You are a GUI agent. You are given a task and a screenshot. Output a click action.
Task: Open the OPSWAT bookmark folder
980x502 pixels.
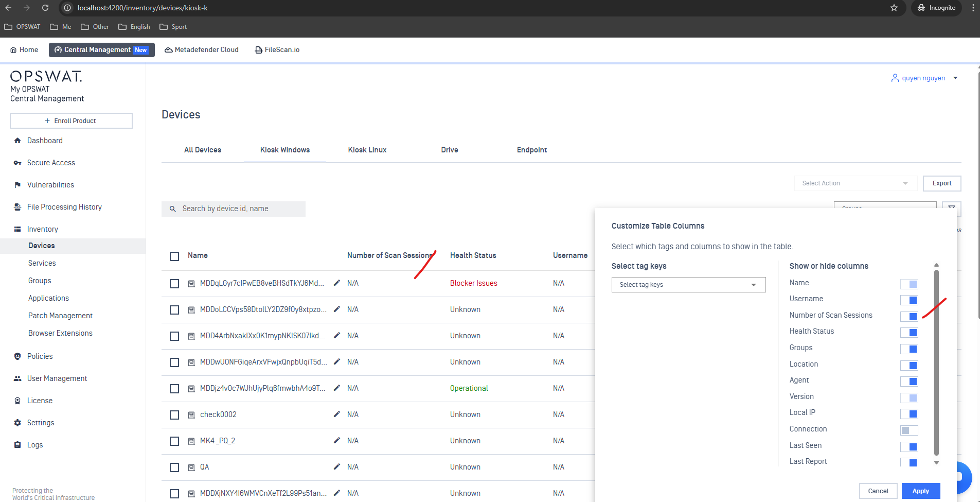[x=22, y=27]
